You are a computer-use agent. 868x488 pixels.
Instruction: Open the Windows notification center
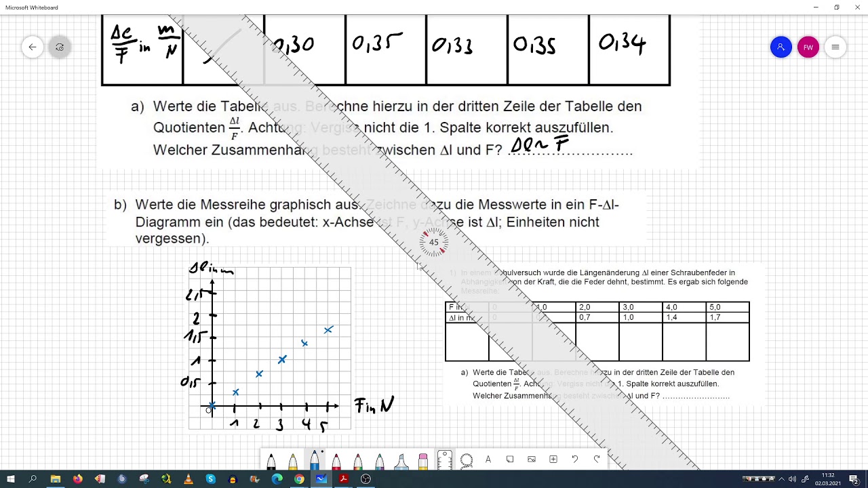(x=854, y=479)
